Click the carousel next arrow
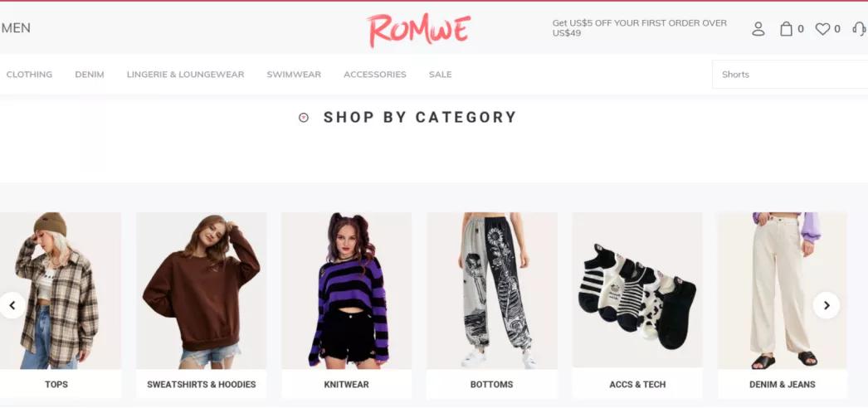Screen dimensions: 868x408 [826, 305]
